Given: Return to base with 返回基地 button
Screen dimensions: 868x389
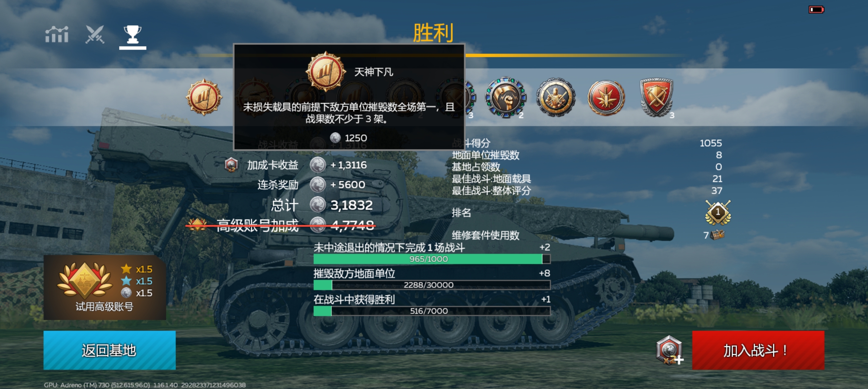Looking at the screenshot, I should [x=110, y=350].
